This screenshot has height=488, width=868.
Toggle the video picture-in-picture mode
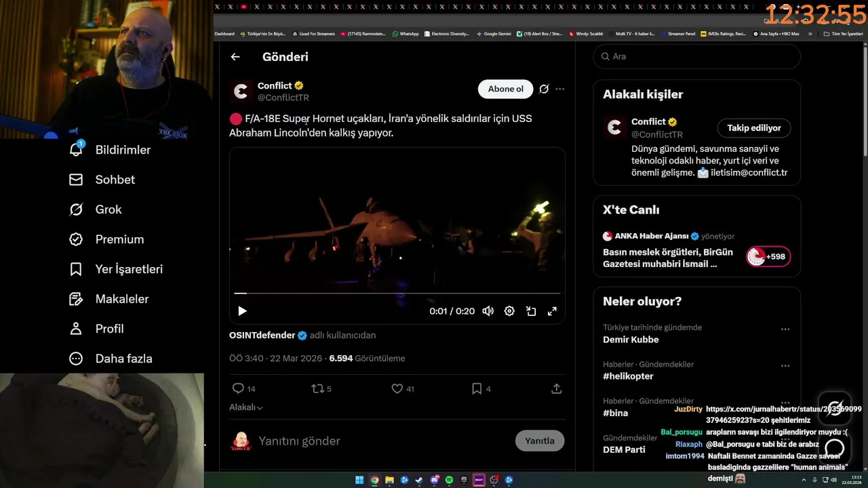tap(531, 311)
